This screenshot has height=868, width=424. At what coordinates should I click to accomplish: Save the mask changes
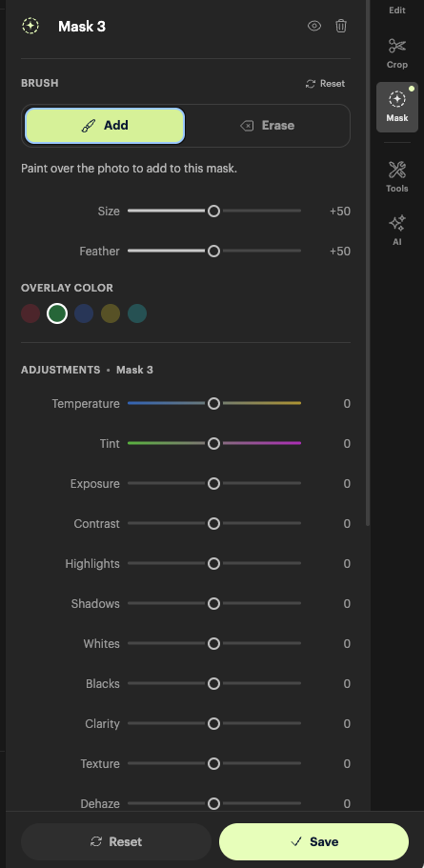(313, 841)
